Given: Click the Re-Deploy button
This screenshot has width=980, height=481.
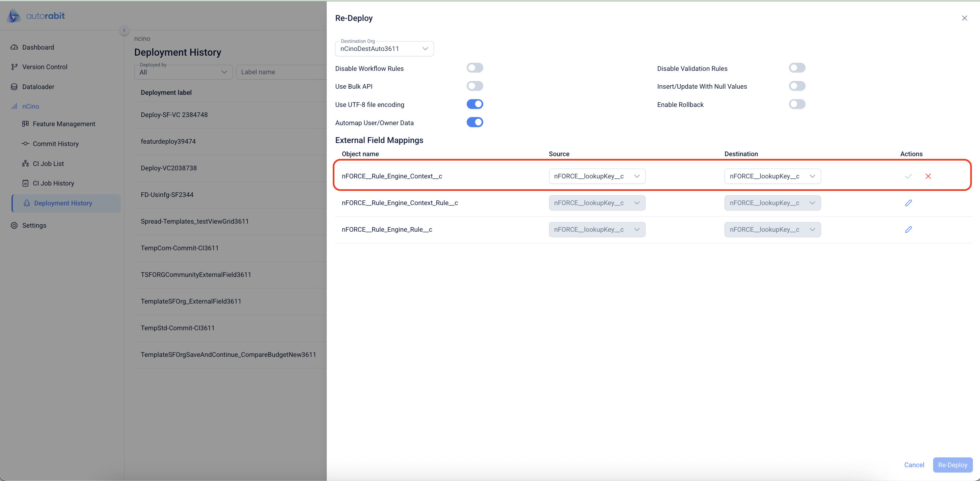Looking at the screenshot, I should click(952, 465).
